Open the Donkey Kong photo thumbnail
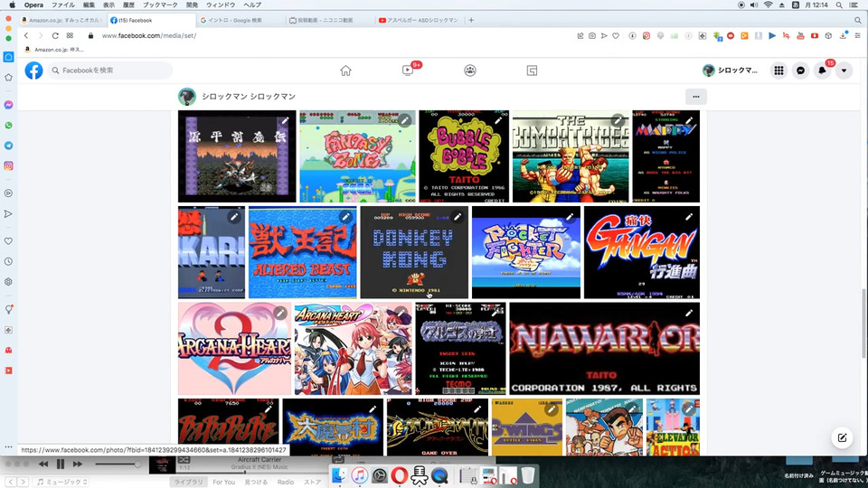The image size is (868, 488). pyautogui.click(x=414, y=252)
